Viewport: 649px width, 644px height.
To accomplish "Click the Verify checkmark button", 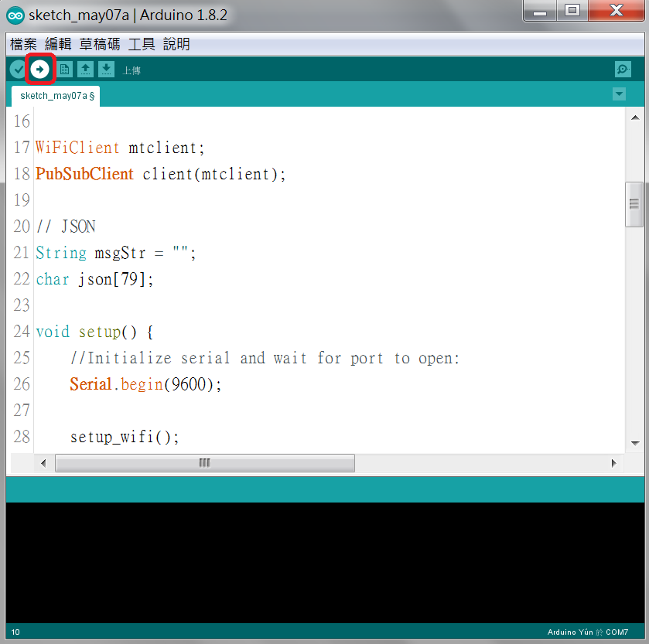I will (x=19, y=70).
